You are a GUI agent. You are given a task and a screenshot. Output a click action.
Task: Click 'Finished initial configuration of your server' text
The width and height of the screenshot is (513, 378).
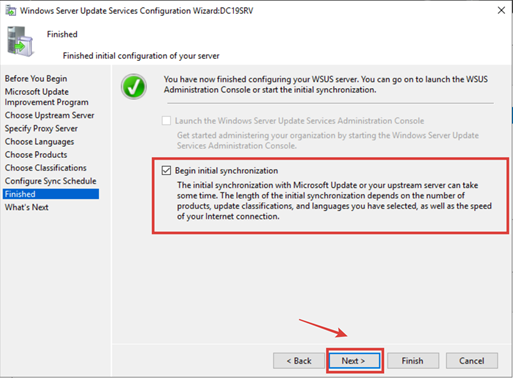point(141,56)
